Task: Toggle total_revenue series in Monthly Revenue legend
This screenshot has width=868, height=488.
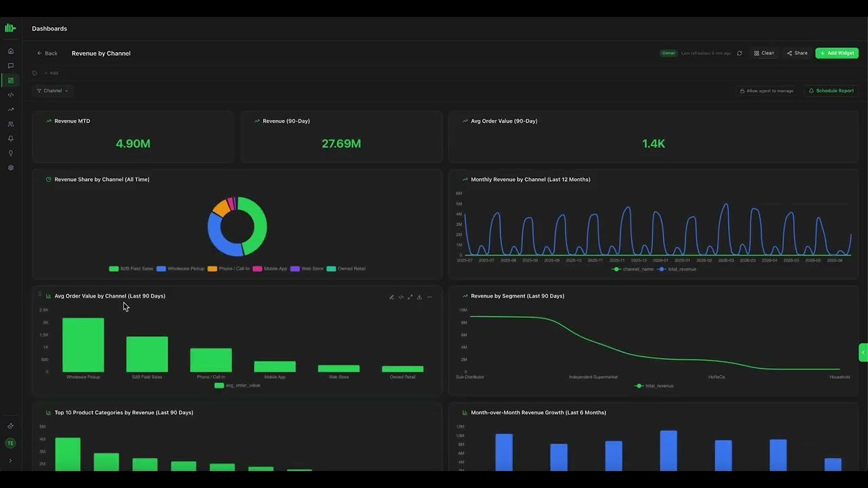Action: coord(676,269)
